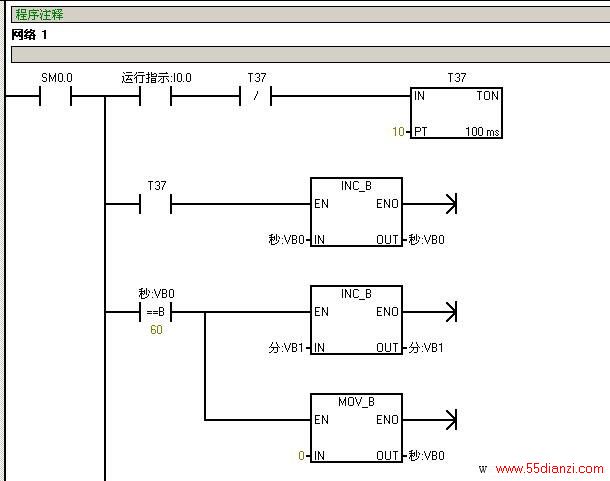Click the ENO arrow of MOV_B block

[451, 420]
